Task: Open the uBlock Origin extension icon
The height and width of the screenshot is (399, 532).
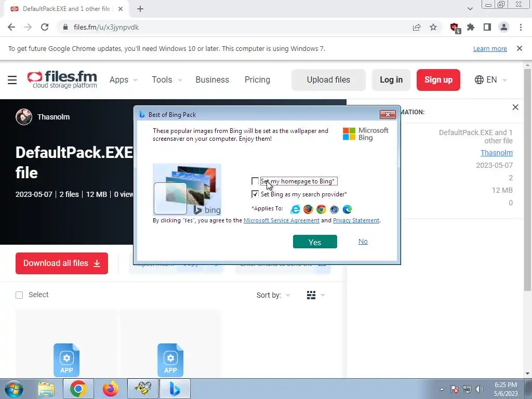Action: click(x=455, y=28)
